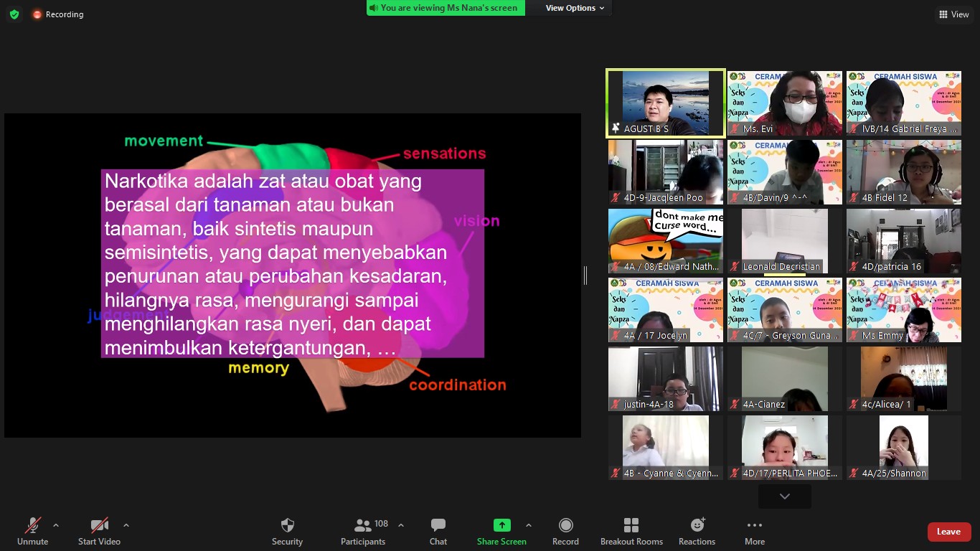
Task: Show next page of participant videos
Action: click(784, 496)
